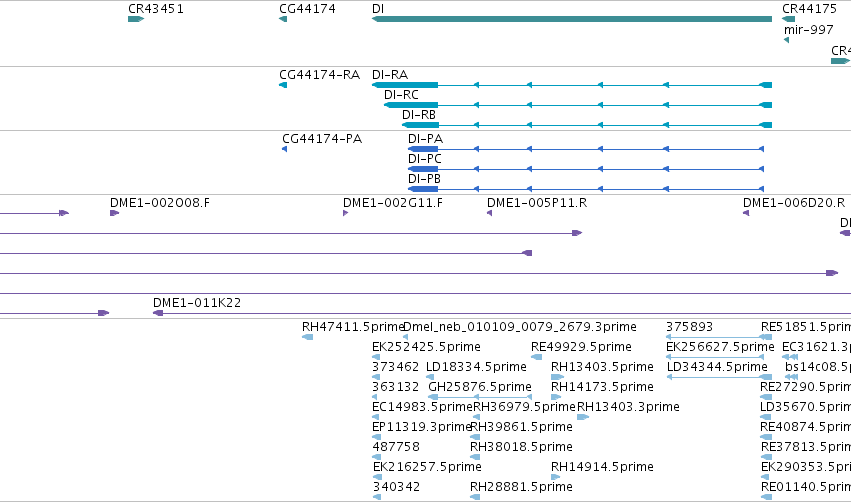Select the Dl-PA protein exon block
Image resolution: width=851 pixels, height=502 pixels.
pos(423,149)
